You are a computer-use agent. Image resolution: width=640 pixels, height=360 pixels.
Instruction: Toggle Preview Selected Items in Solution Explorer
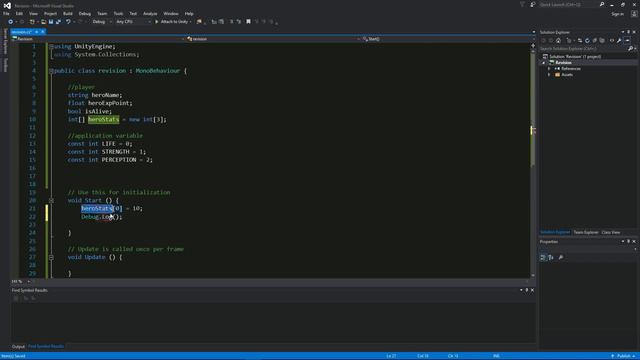[627, 40]
